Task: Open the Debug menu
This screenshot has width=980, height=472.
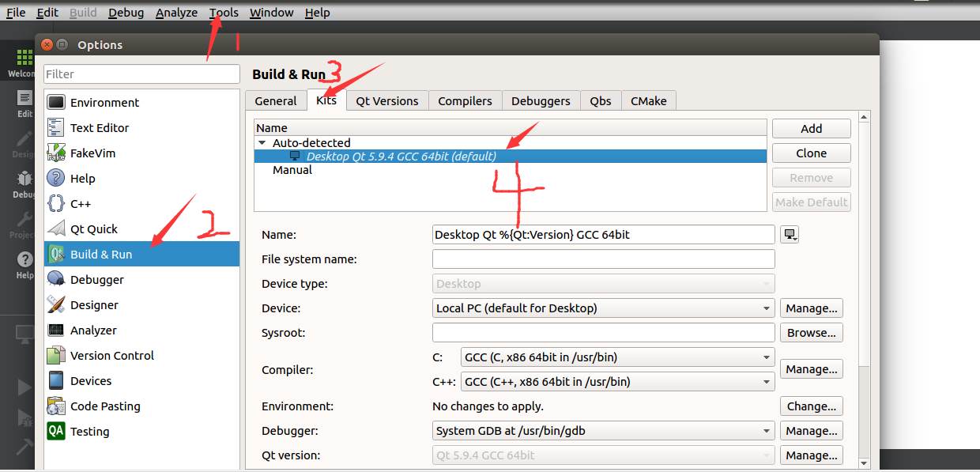Action: pyautogui.click(x=126, y=13)
